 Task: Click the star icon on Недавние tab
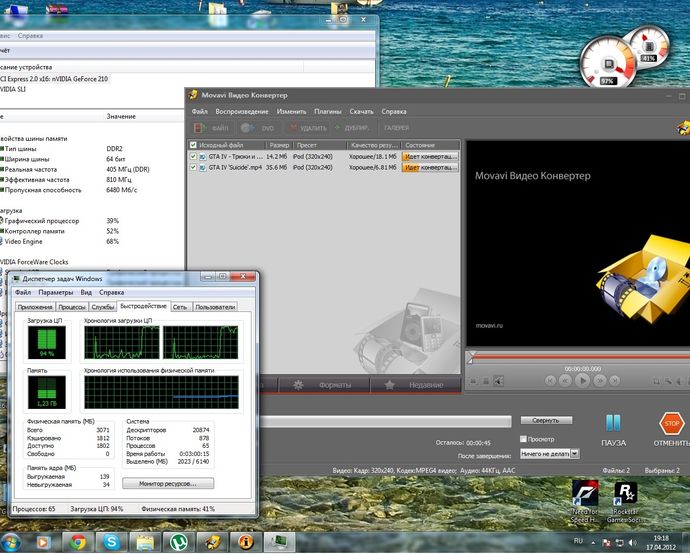389,385
